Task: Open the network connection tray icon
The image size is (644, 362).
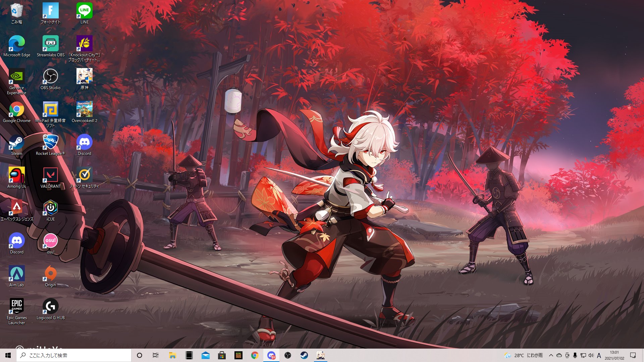Action: pyautogui.click(x=583, y=355)
